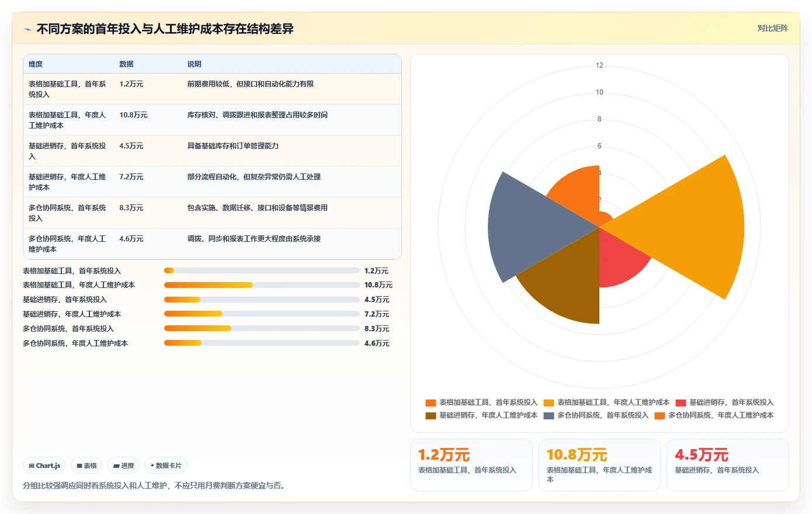Toggle legend item 表格加基础工具,首年系统投入
The image size is (812, 514).
tap(481, 402)
